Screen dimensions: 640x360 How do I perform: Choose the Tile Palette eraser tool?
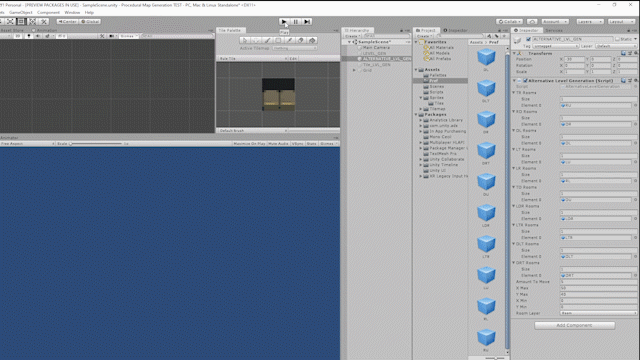[x=301, y=40]
